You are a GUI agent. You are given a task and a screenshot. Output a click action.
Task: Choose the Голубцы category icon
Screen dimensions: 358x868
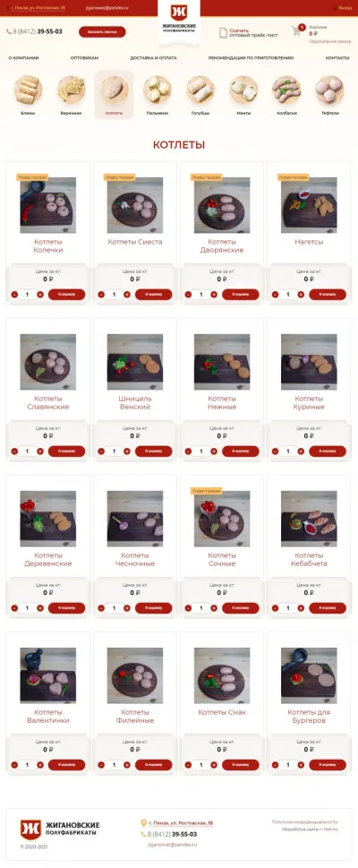pyautogui.click(x=200, y=90)
